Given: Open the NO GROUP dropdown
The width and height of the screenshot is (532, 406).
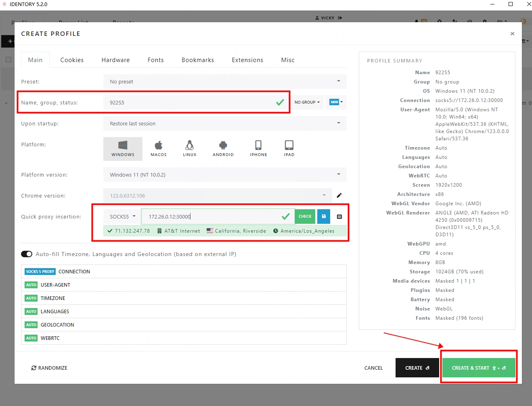Looking at the screenshot, I should [x=307, y=102].
